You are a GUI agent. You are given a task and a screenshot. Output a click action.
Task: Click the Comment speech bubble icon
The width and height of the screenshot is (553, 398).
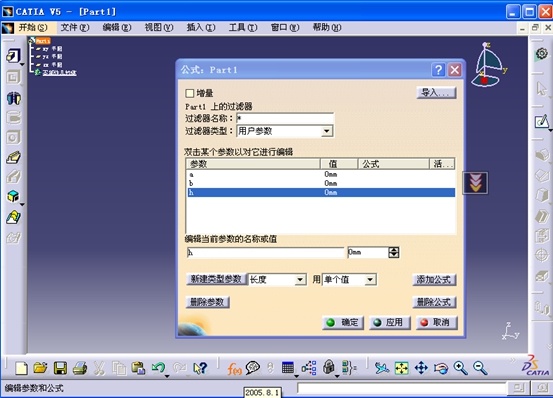coord(253,368)
